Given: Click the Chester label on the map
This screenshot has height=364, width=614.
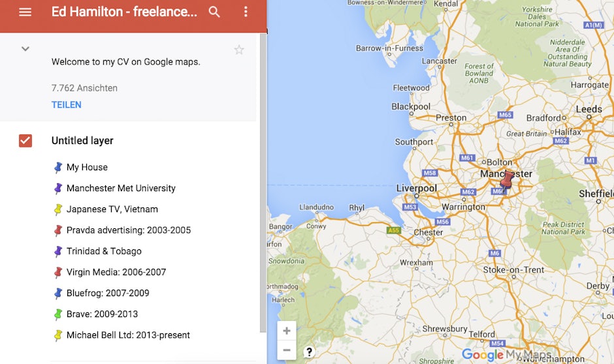Looking at the screenshot, I should click(x=428, y=232).
